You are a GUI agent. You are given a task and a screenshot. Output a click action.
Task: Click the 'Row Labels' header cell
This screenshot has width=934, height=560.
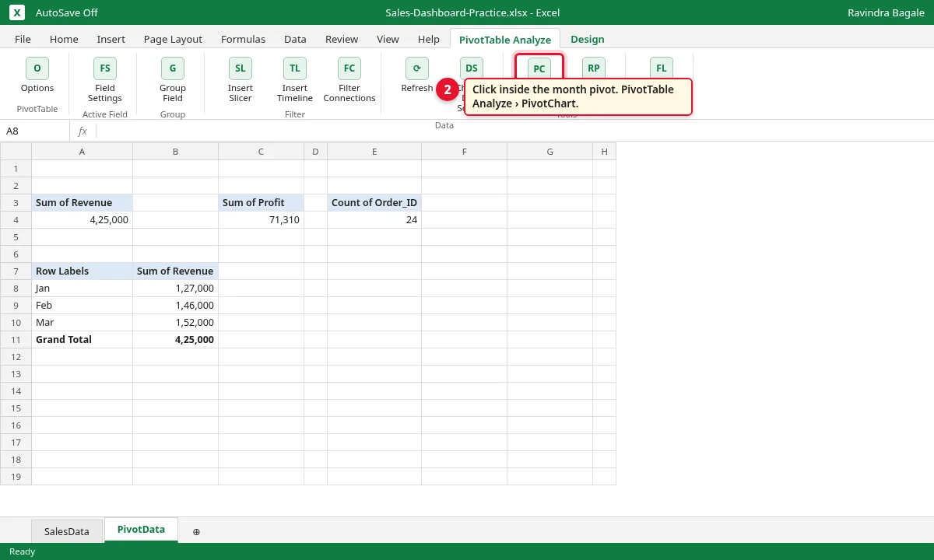[83, 271]
